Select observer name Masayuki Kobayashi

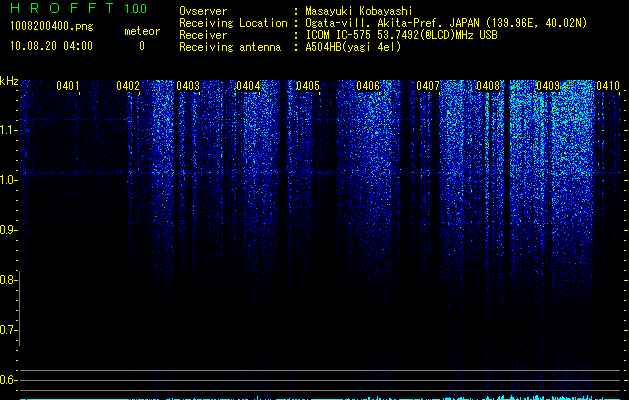(359, 11)
